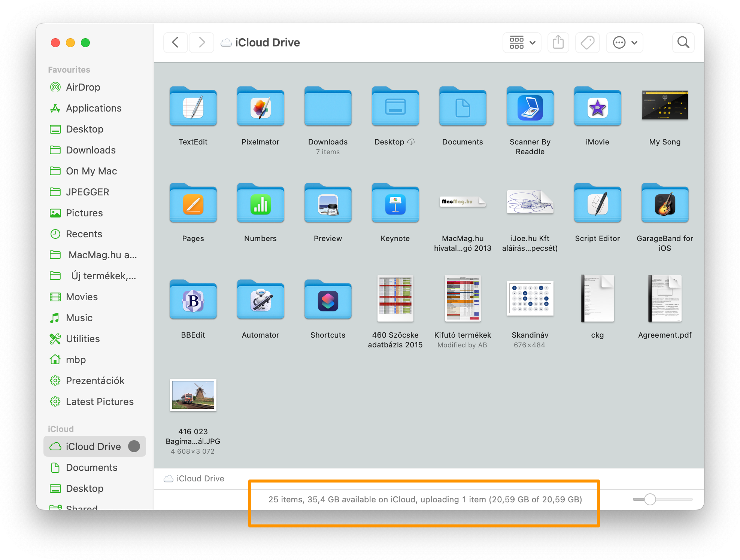Viewport: 740px width, 560px height.
Task: Select iCloud Drive in the sidebar
Action: pyautogui.click(x=94, y=446)
